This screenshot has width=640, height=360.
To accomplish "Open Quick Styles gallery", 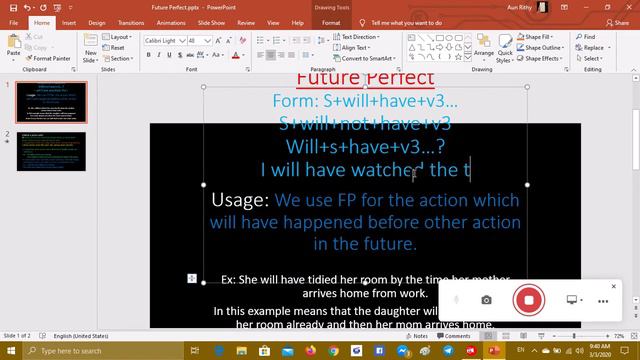I will point(505,48).
